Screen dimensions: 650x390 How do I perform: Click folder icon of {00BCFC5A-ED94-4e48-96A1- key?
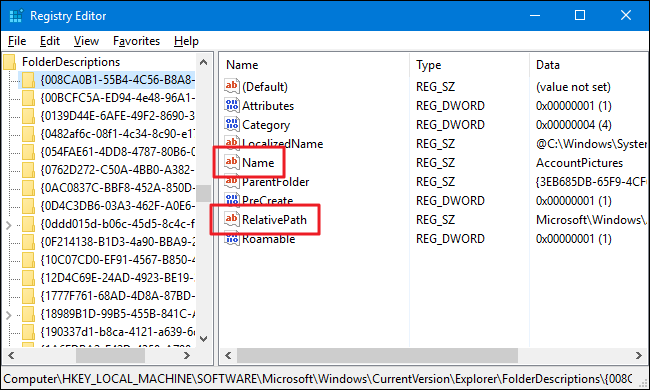[28, 98]
